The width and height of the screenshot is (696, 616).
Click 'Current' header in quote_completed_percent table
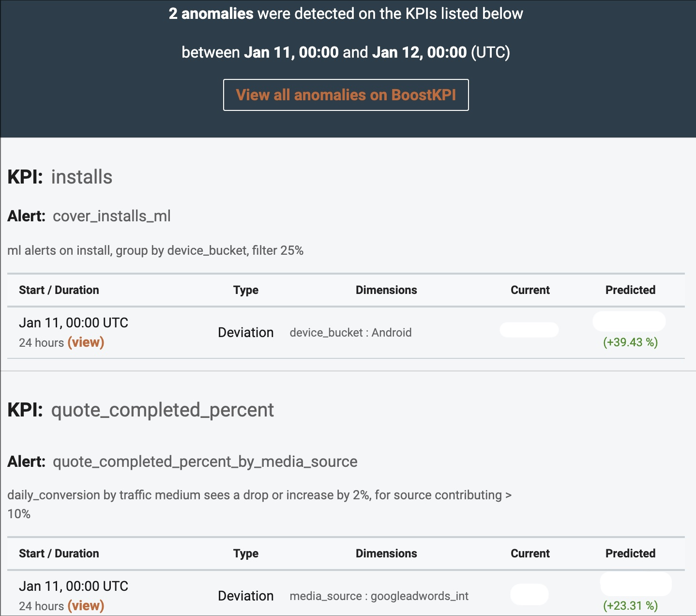[530, 554]
